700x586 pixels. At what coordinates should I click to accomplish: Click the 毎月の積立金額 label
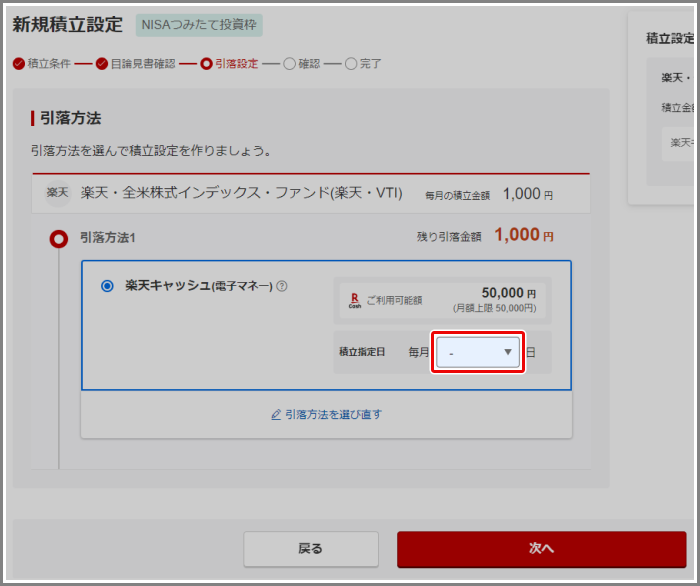click(x=458, y=195)
